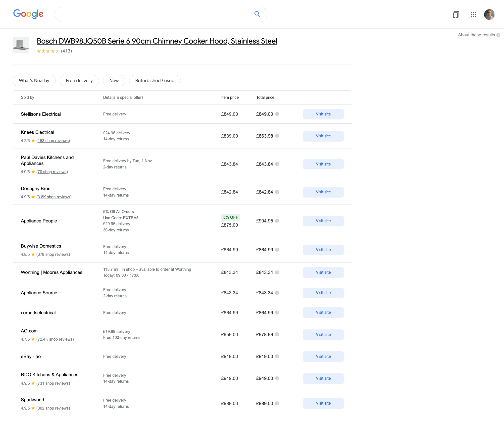Visit site for Sparkworld

tap(323, 403)
